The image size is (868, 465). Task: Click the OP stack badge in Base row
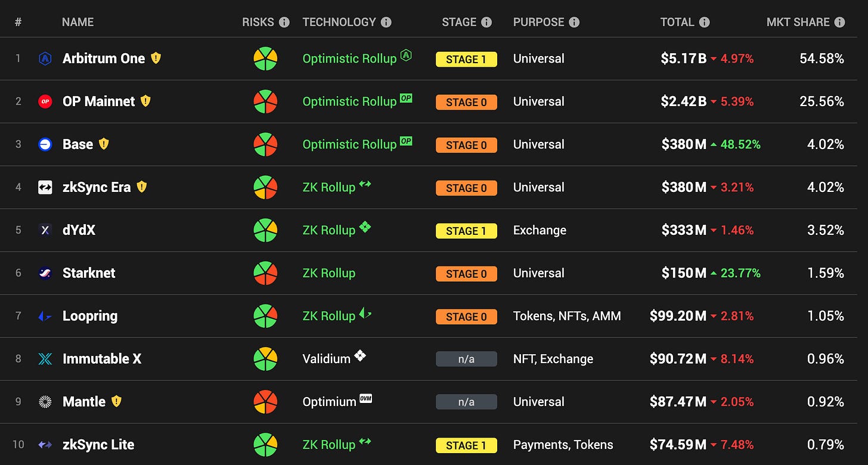click(x=406, y=141)
